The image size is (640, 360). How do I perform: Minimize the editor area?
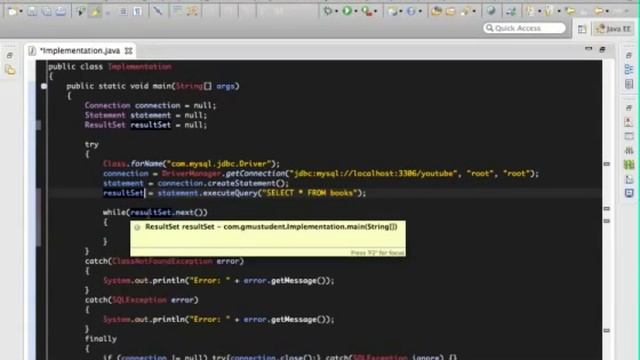588,49
